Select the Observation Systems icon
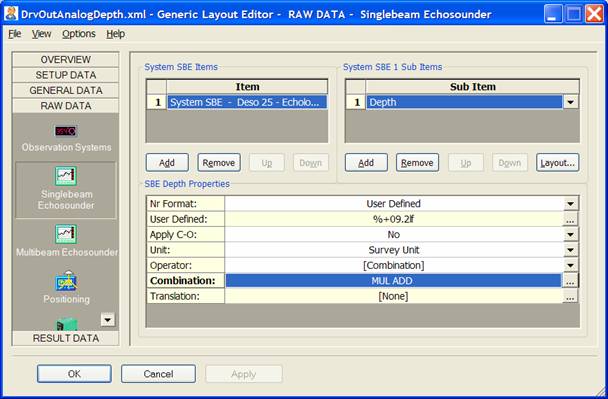Image resolution: width=608 pixels, height=399 pixels. tap(66, 131)
